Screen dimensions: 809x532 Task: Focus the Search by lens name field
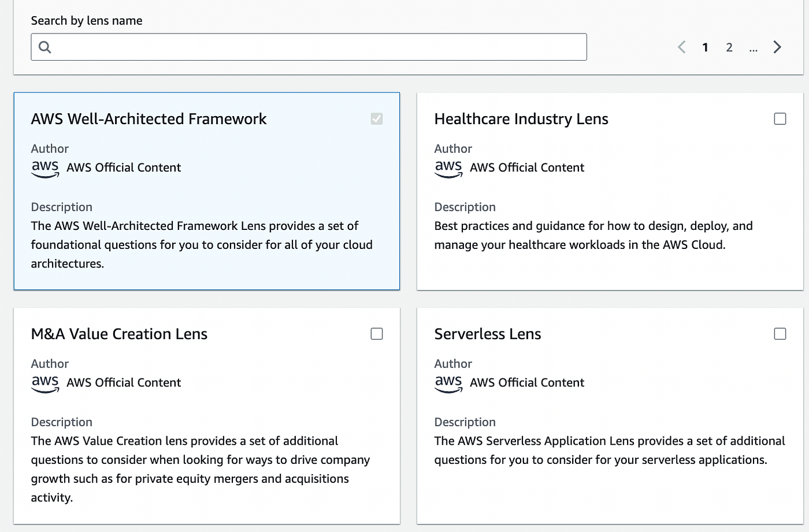(x=309, y=47)
